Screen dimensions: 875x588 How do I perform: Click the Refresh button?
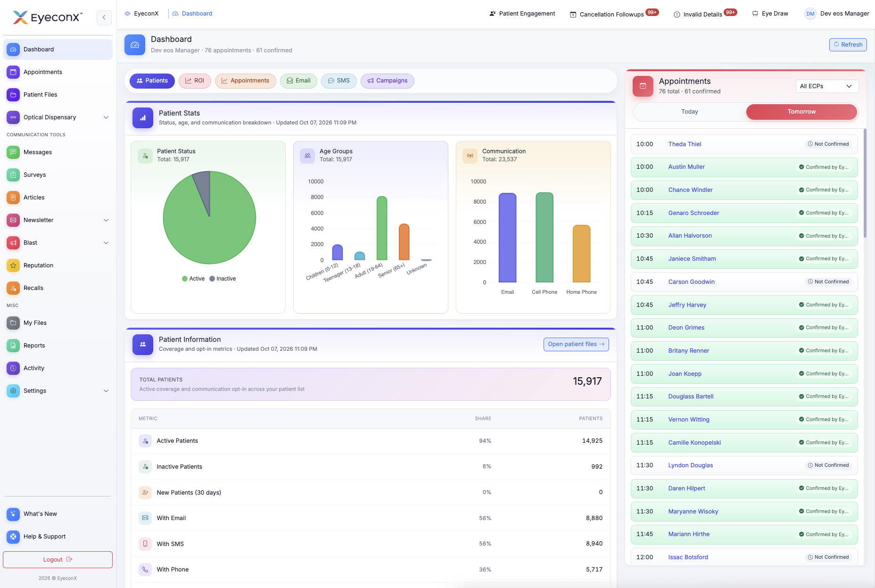(x=848, y=45)
